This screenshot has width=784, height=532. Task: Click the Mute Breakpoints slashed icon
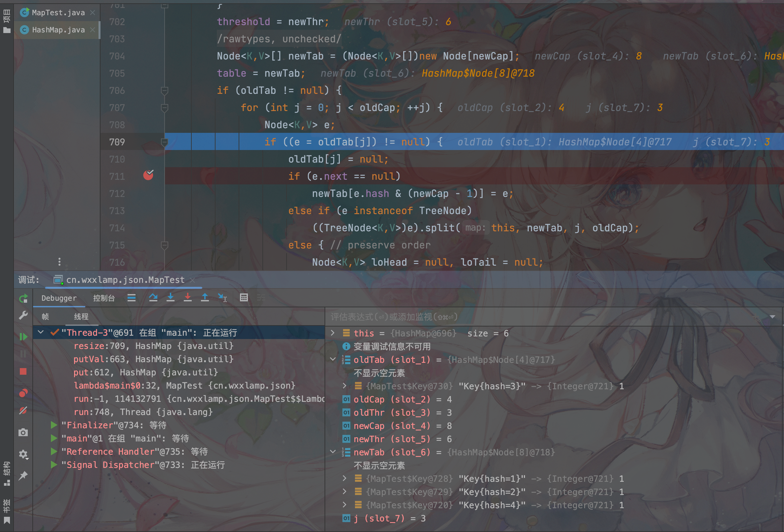pos(23,410)
